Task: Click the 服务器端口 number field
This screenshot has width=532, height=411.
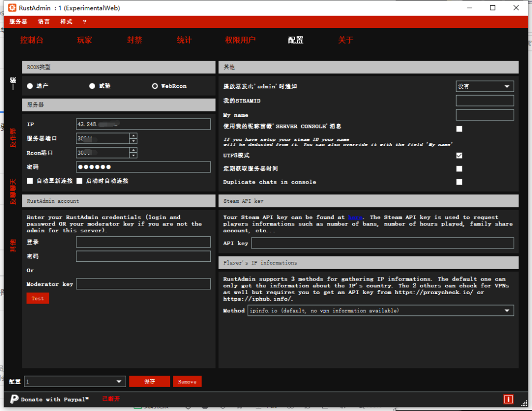Action: tap(102, 138)
